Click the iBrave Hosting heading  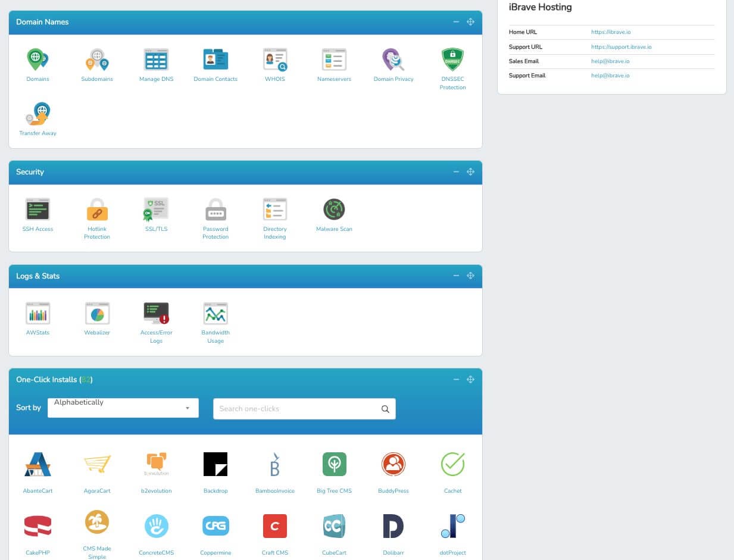pos(540,8)
